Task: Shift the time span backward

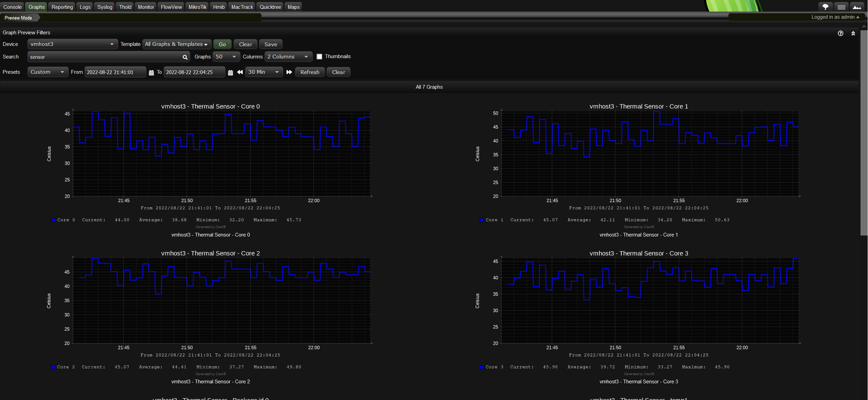Action: coord(240,72)
